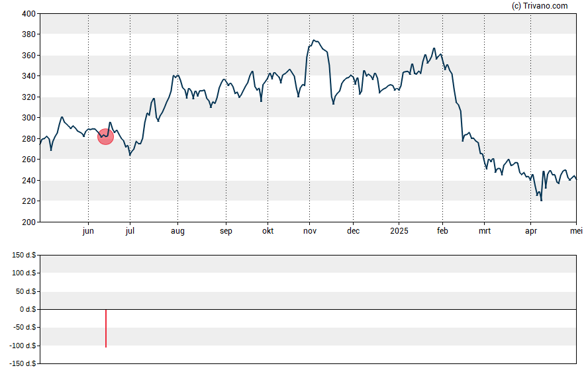Select the 'mrt' axis label
This screenshot has height=374, width=588.
(x=485, y=231)
